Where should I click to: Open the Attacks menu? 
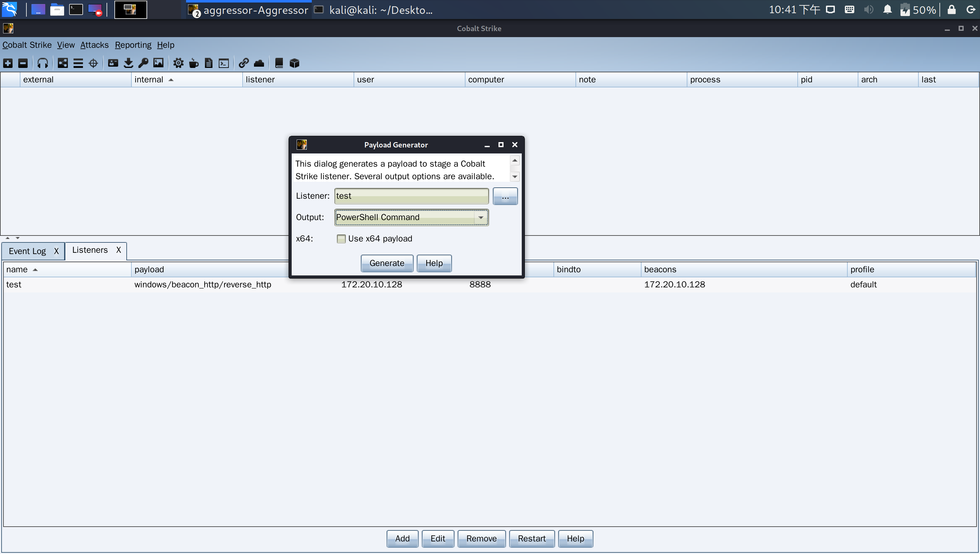click(x=94, y=45)
